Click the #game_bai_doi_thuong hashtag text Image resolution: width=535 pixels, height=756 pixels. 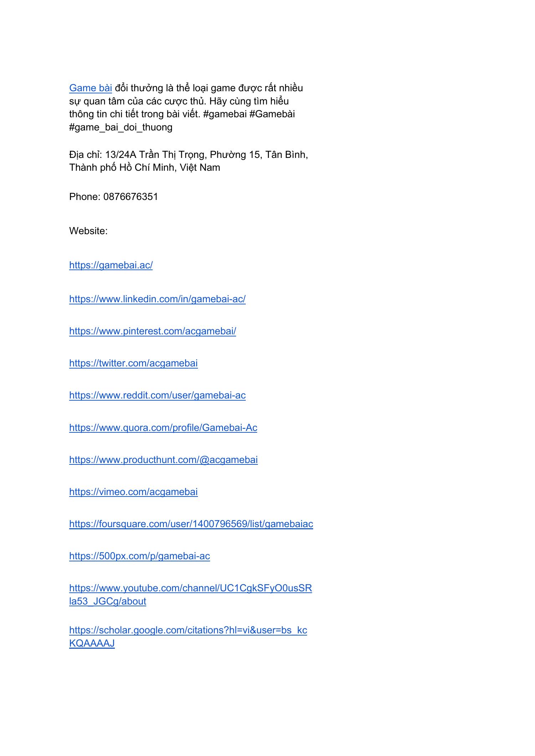(x=121, y=127)
